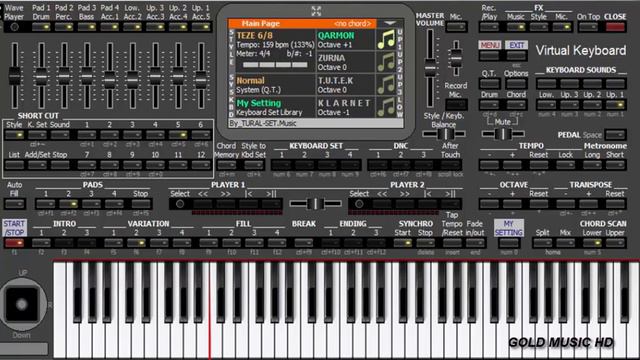
Task: Click Tap Tempo /Reset button
Action: 452,243
